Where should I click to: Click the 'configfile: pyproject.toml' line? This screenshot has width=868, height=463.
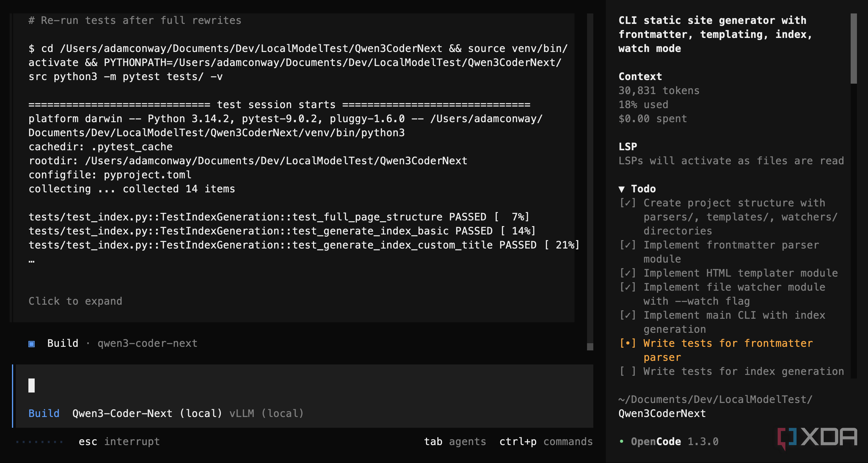pos(110,175)
